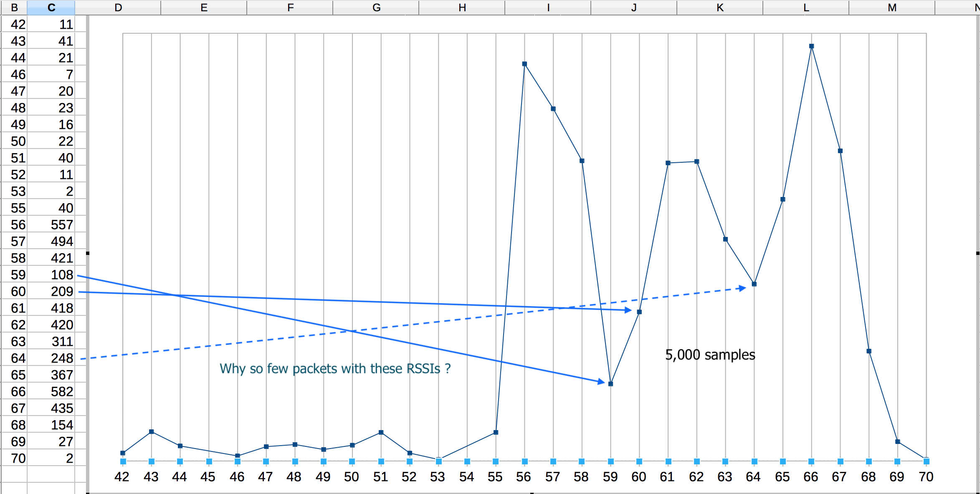Select column header C

[x=51, y=7]
